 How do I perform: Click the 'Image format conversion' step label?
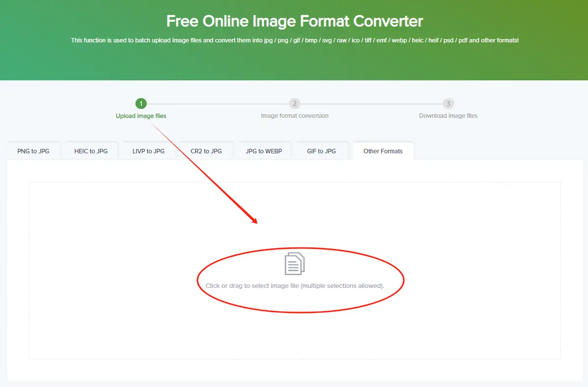(295, 116)
